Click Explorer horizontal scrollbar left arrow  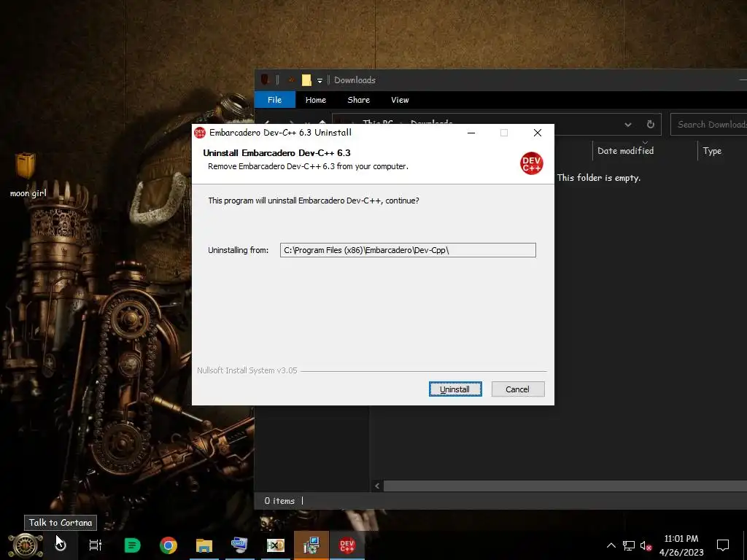click(377, 486)
